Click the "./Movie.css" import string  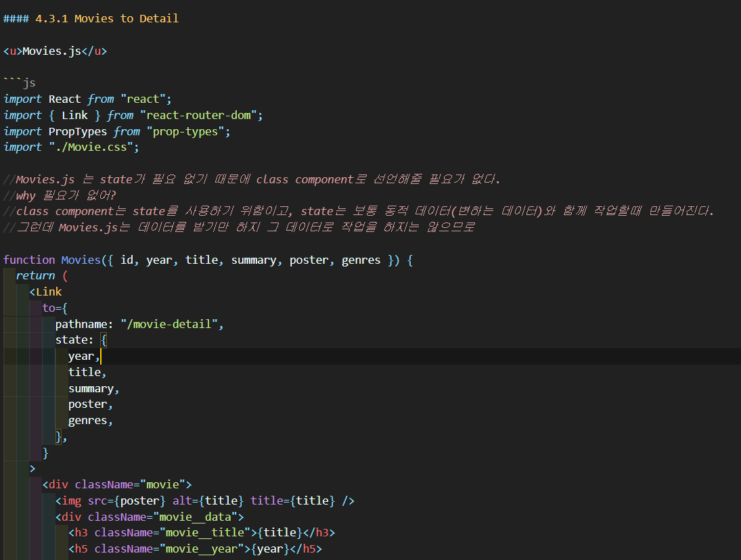(91, 147)
